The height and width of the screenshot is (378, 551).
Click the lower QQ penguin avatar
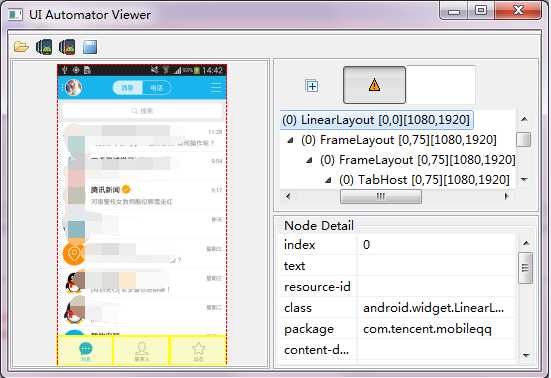point(74,312)
